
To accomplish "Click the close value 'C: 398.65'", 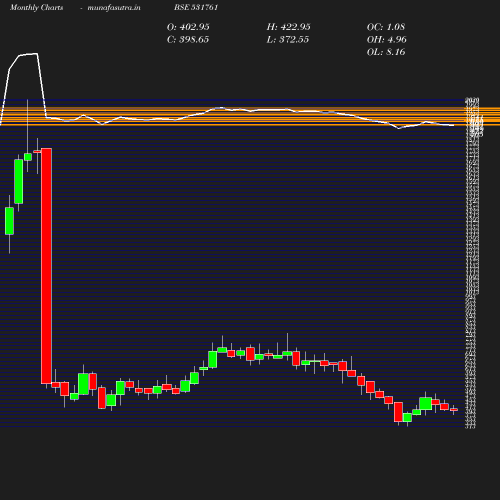I will [x=188, y=40].
